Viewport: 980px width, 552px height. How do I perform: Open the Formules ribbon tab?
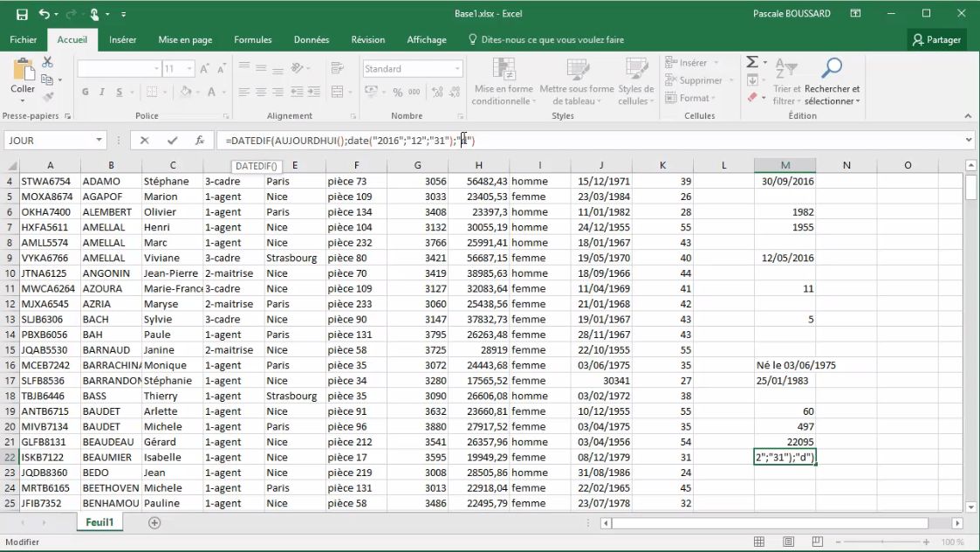(x=252, y=40)
